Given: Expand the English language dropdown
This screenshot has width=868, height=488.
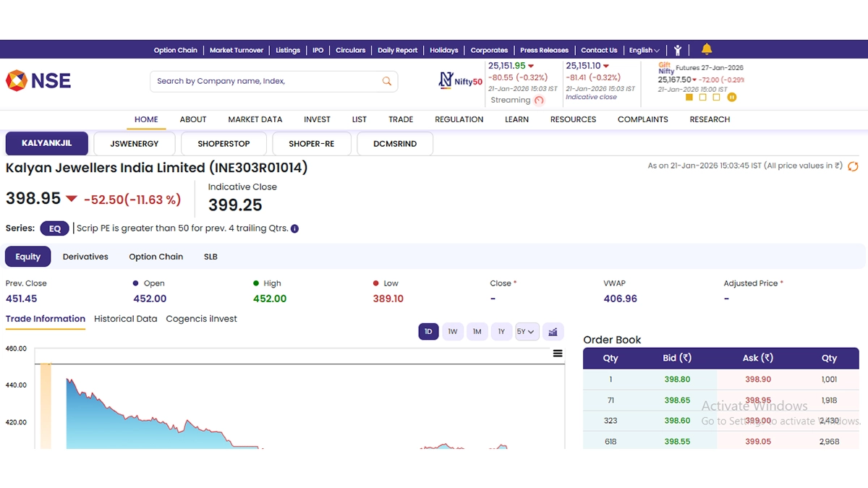Looking at the screenshot, I should click(644, 50).
